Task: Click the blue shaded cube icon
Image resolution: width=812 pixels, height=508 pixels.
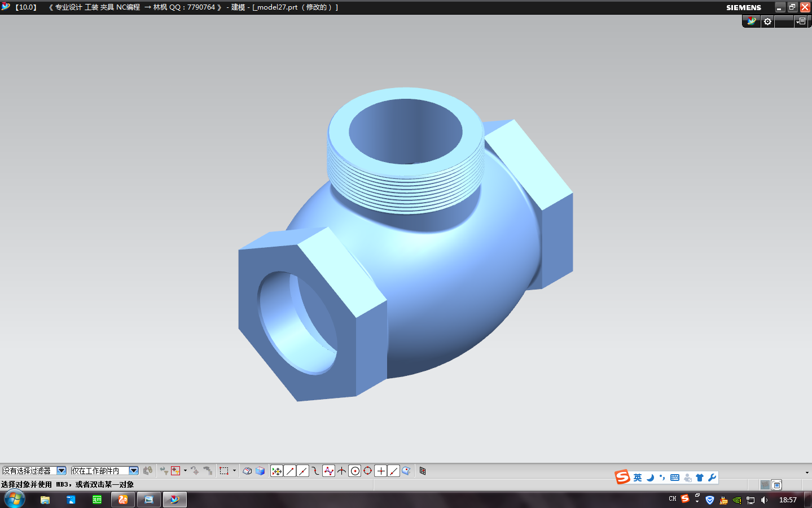Action: click(x=260, y=471)
